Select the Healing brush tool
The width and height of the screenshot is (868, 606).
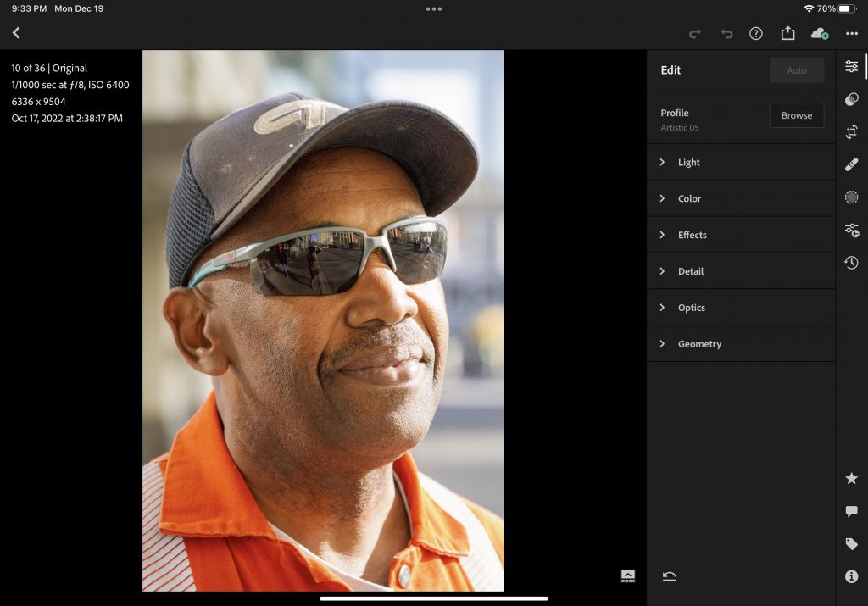coord(851,164)
